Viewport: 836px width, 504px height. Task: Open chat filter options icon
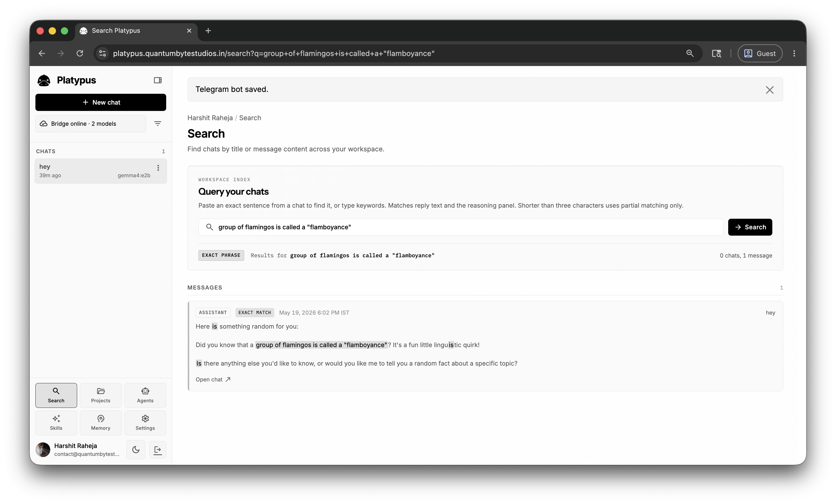point(158,123)
